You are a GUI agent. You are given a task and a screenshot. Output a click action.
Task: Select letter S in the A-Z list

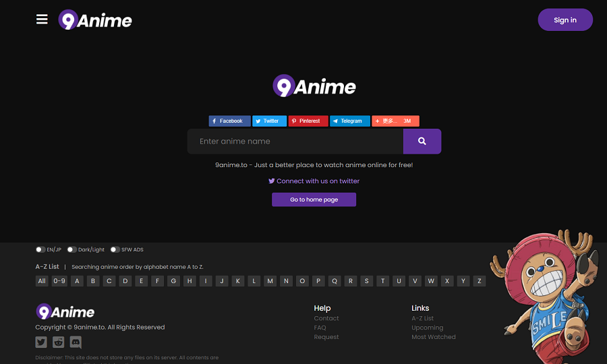[x=367, y=281]
